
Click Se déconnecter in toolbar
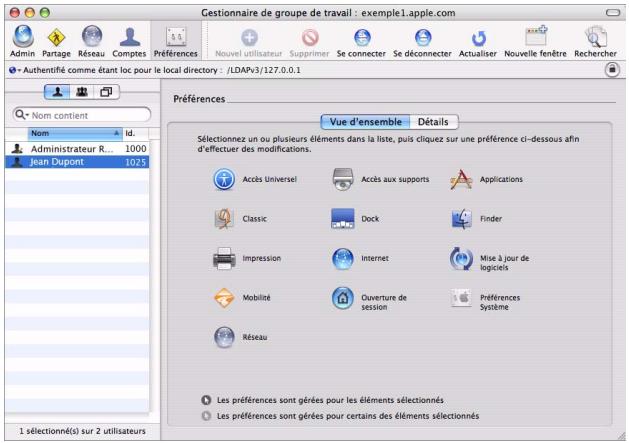(x=422, y=41)
